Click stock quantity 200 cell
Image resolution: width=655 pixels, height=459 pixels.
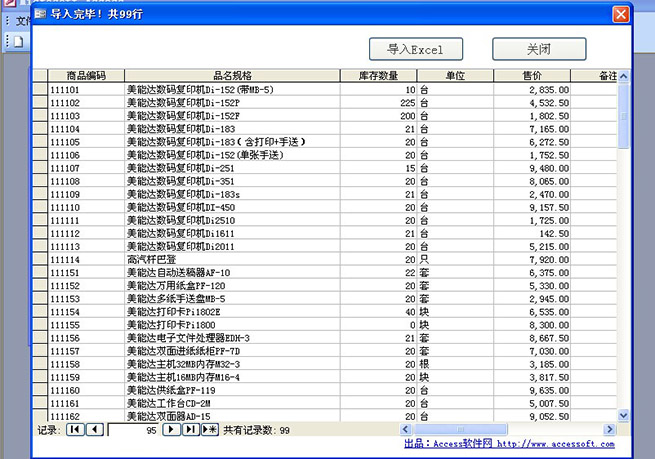click(378, 116)
